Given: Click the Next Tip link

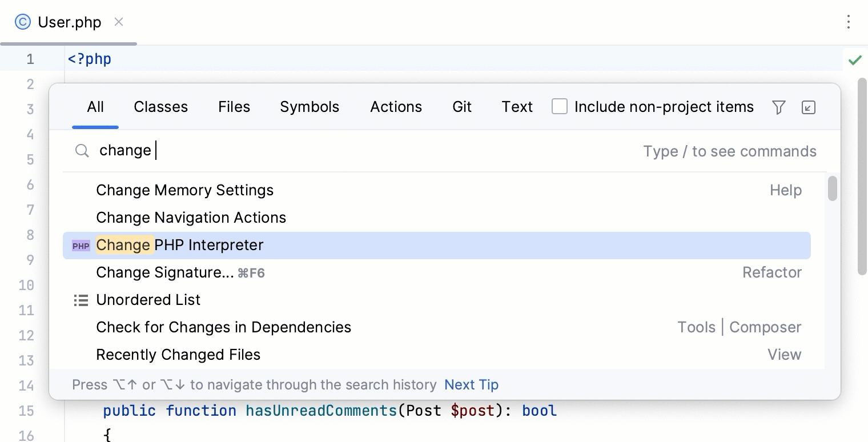Looking at the screenshot, I should click(x=471, y=384).
